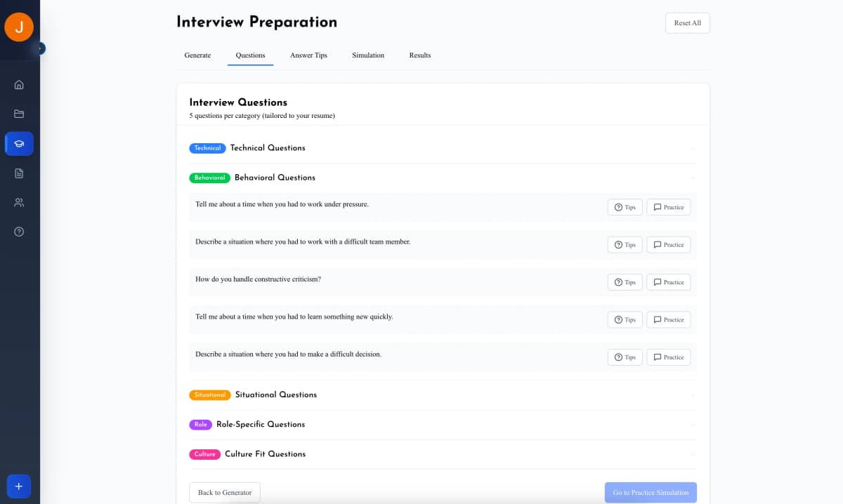Toggle the Technical category badge
The width and height of the screenshot is (843, 504).
point(207,148)
